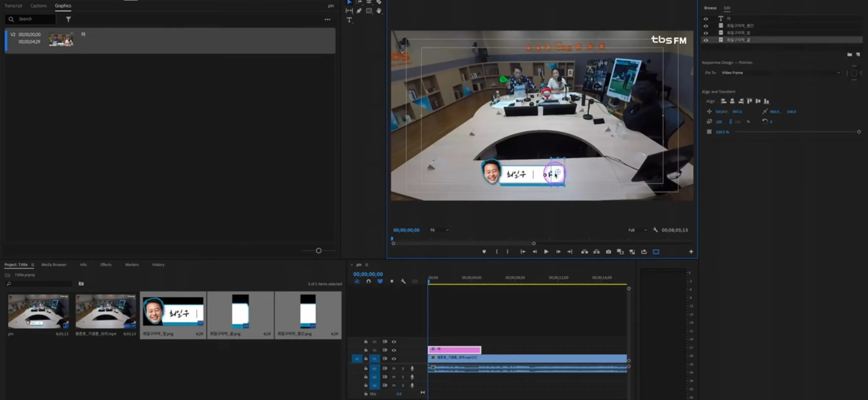Viewport: 868px width, 400px height.
Task: Adjust the opacity slider handle at 100%
Action: (859, 132)
